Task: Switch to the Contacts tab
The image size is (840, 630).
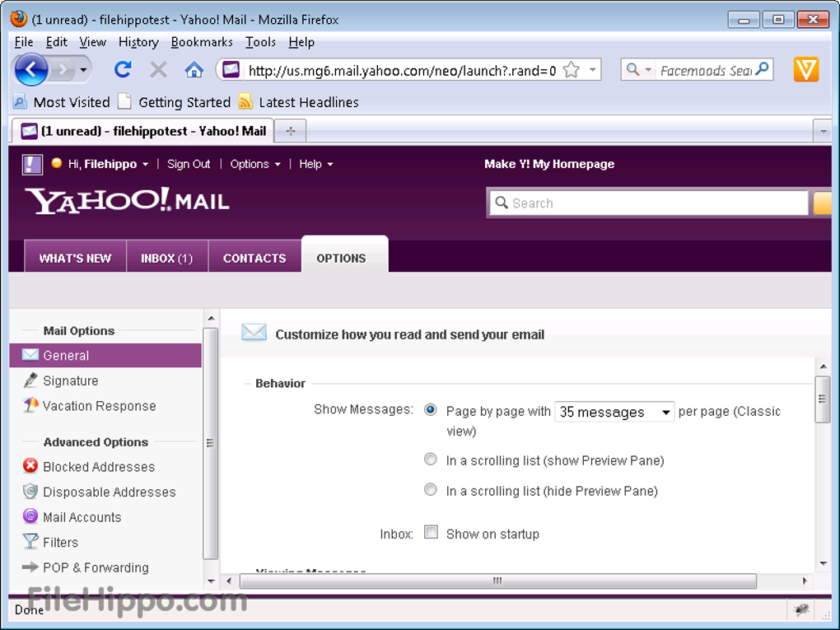Action: [254, 257]
